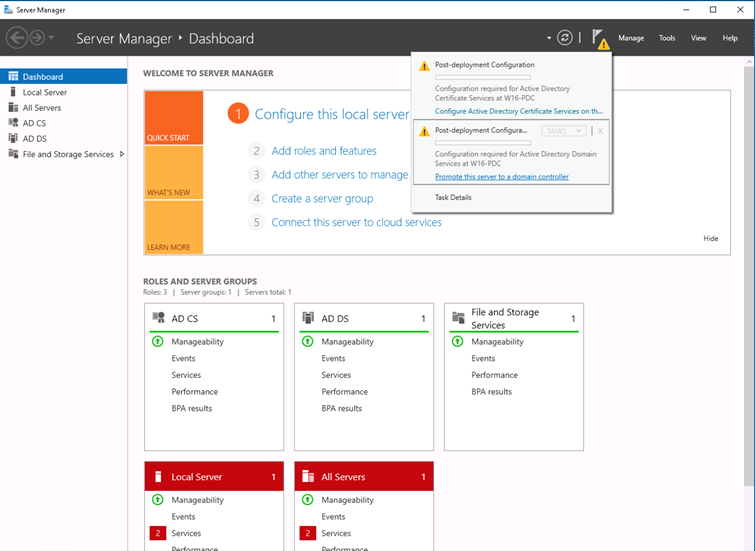Select AD DS in the navigation pane
755x551 pixels.
coord(64,138)
